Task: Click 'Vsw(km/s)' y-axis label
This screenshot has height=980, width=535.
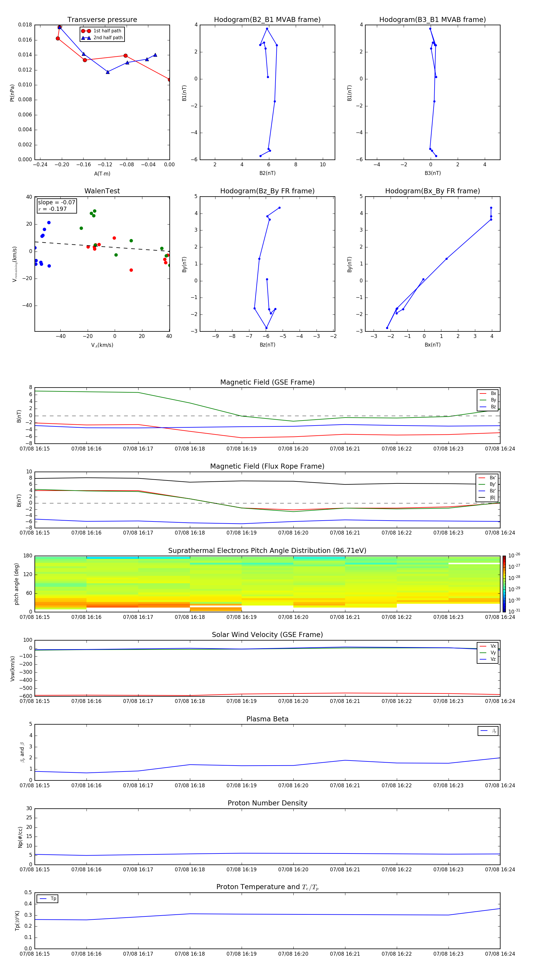Action: (x=12, y=668)
